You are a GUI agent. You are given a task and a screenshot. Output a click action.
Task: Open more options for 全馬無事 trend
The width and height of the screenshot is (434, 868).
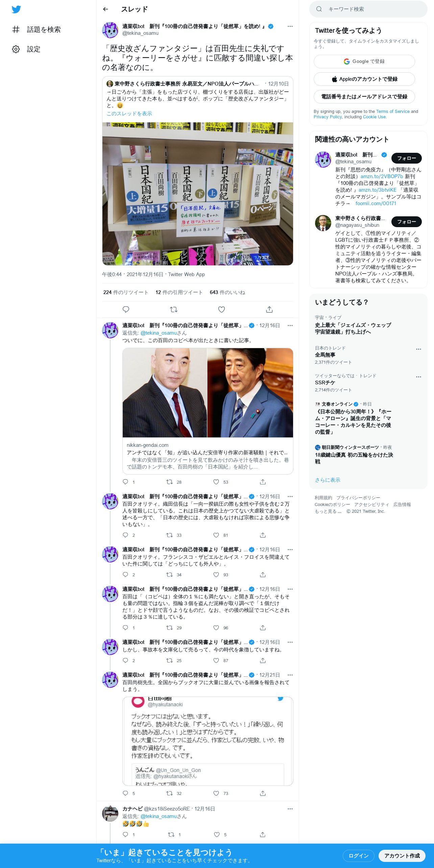click(x=418, y=349)
